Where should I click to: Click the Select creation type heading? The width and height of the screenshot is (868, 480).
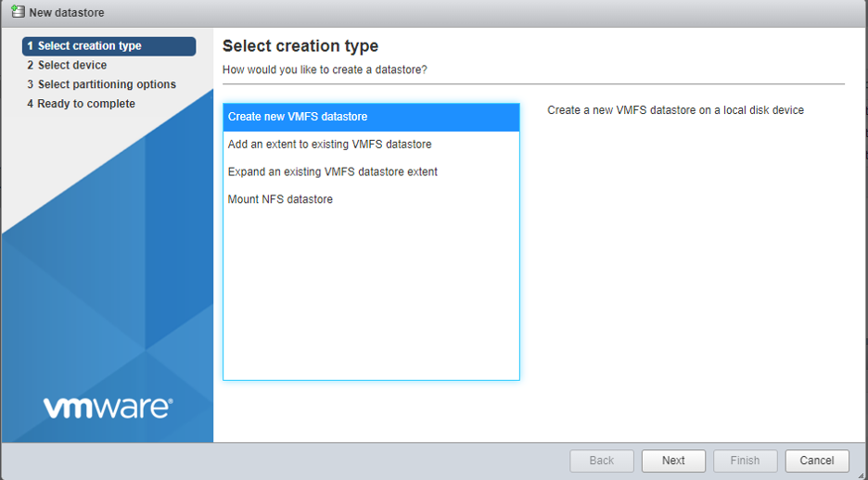[300, 46]
